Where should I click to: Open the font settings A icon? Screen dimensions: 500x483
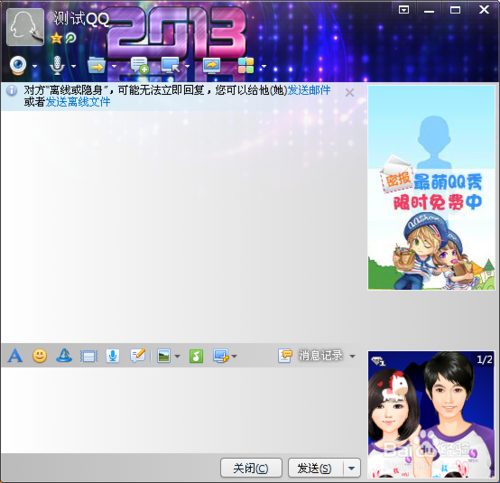point(15,356)
